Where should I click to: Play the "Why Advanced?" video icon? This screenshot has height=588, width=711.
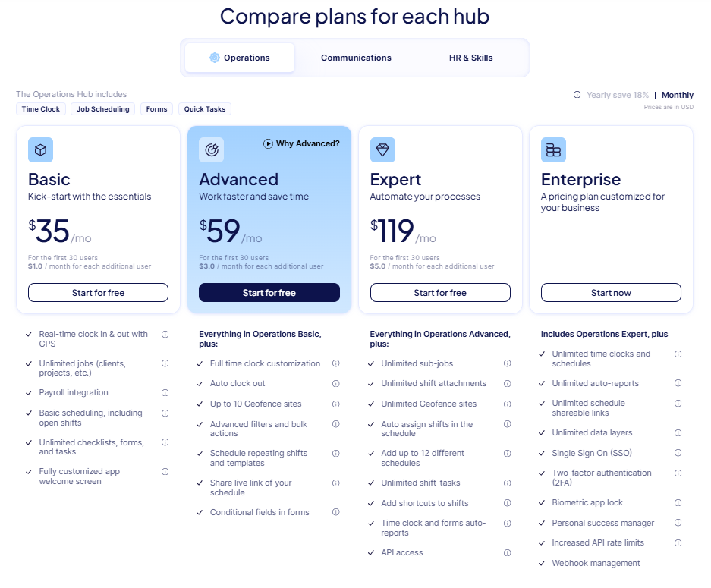coord(269,143)
